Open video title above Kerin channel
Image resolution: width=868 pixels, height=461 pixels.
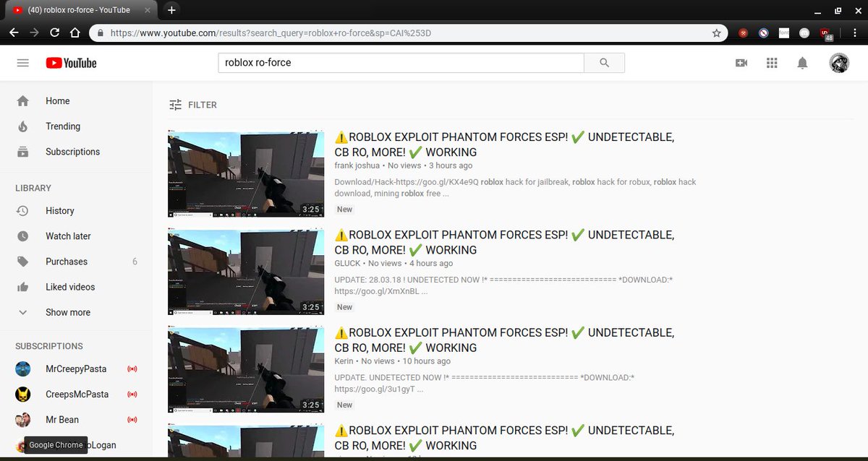pos(504,340)
